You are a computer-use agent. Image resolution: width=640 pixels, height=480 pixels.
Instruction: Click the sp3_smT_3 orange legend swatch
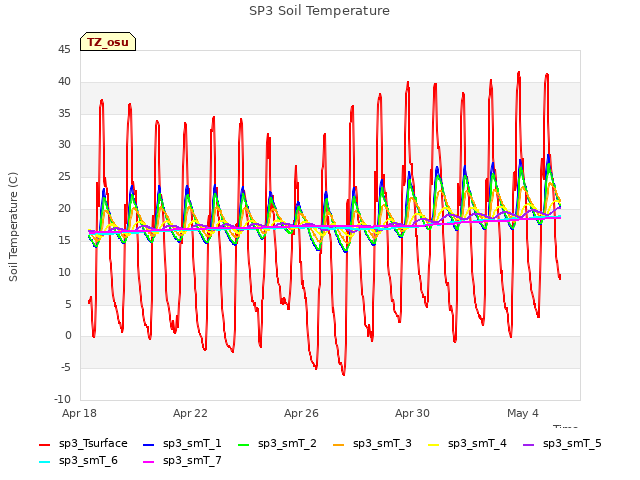point(339,445)
